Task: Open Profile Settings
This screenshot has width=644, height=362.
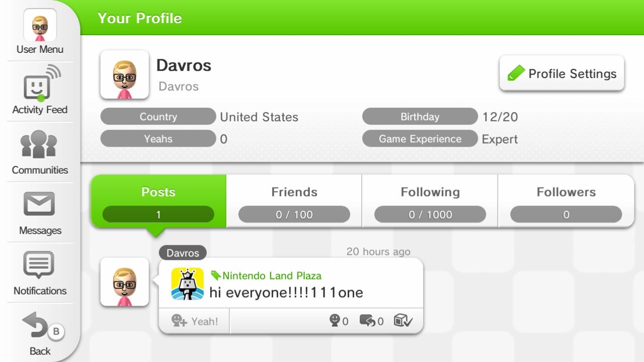Action: click(561, 73)
